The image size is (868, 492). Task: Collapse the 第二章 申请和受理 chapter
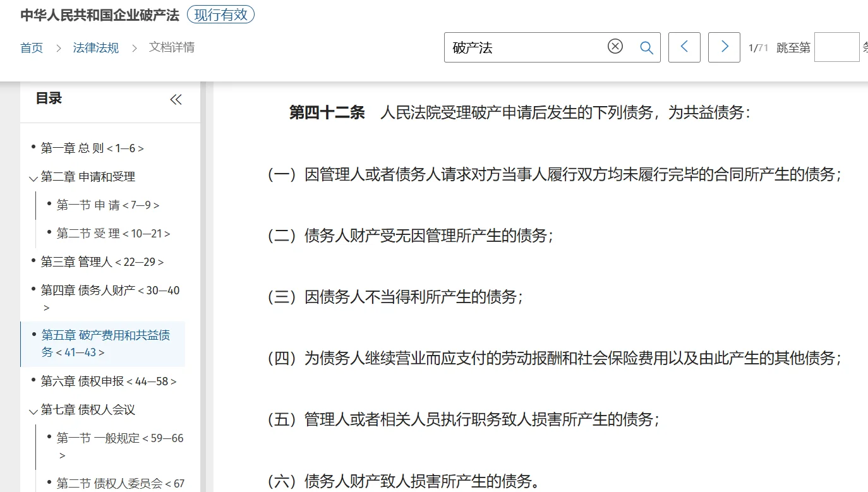(x=33, y=178)
